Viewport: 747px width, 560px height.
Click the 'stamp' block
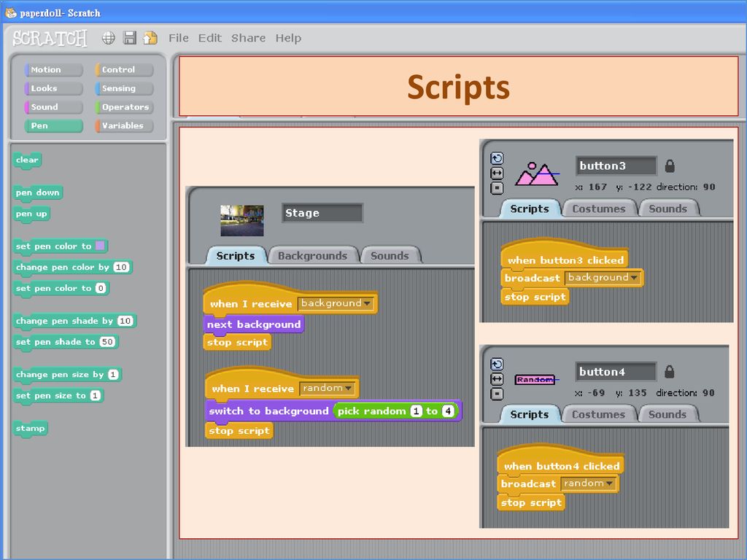31,428
